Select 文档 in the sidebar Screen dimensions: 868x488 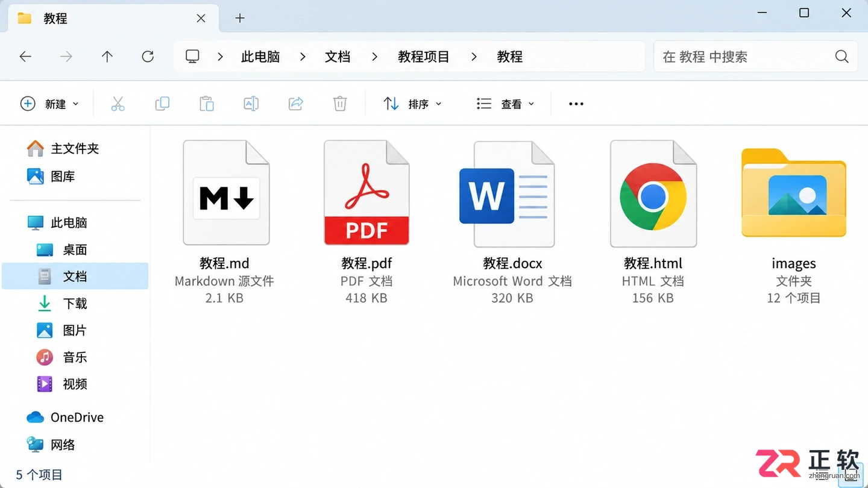point(75,276)
